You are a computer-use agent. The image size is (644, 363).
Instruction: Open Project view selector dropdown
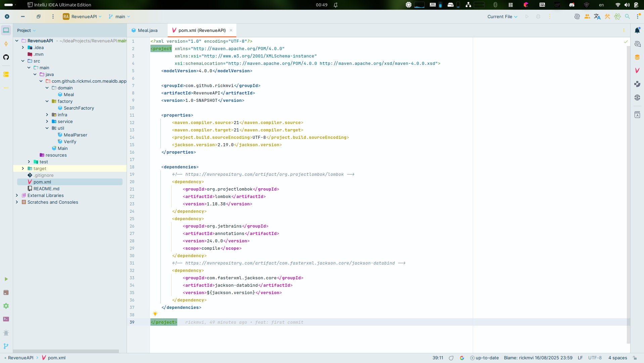(26, 30)
